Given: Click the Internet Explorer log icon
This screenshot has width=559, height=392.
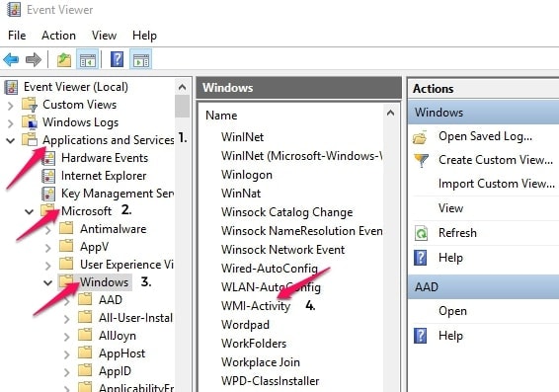Looking at the screenshot, I should (x=48, y=176).
